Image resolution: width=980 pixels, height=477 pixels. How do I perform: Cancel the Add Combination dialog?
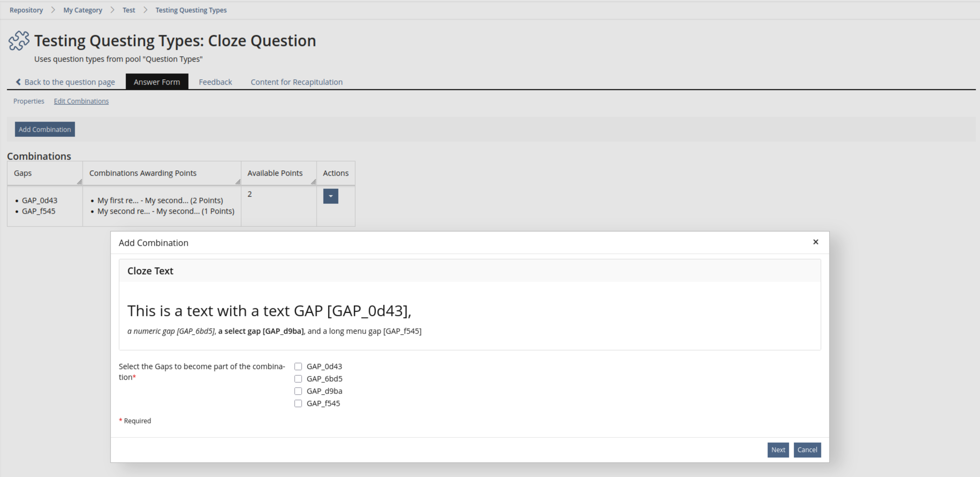click(807, 450)
